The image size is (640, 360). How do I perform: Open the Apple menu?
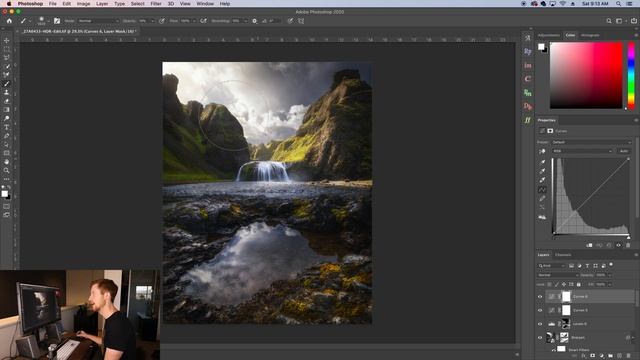pos(9,4)
